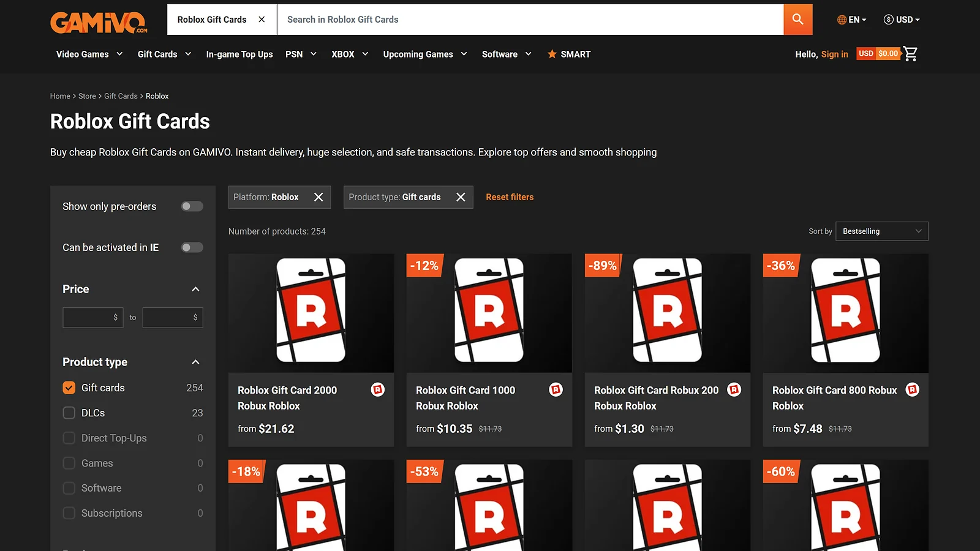Click Reset filters link
This screenshot has width=980, height=551.
pos(510,197)
